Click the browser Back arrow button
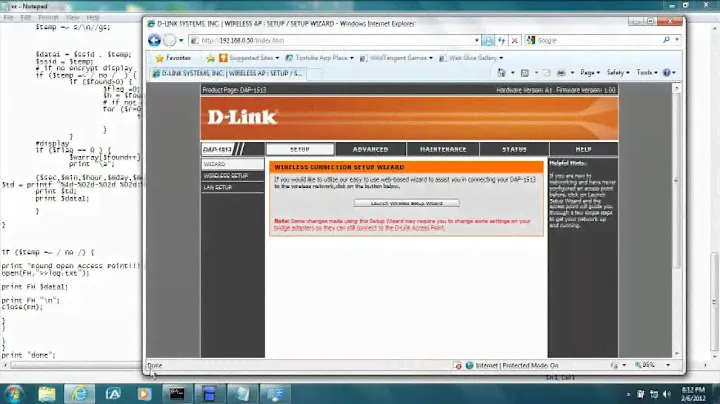The height and width of the screenshot is (404, 720). [x=156, y=40]
